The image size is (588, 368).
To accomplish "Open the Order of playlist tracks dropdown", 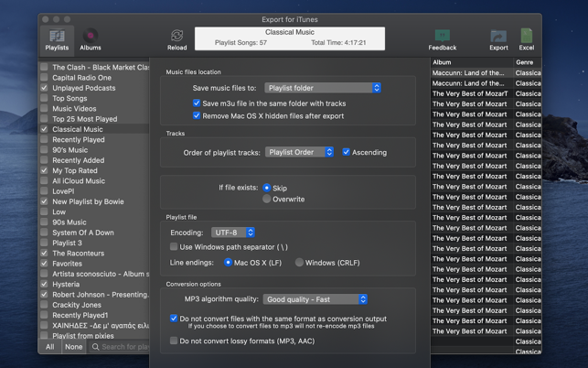I will (x=299, y=152).
